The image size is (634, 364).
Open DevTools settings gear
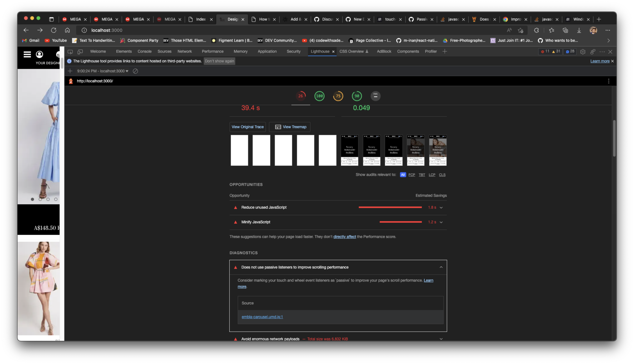[583, 51]
